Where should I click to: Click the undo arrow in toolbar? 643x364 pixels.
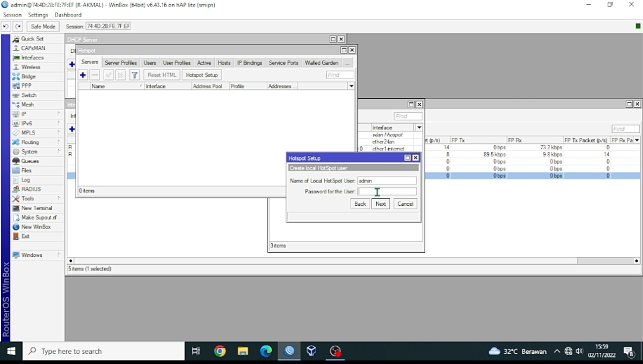coord(6,26)
